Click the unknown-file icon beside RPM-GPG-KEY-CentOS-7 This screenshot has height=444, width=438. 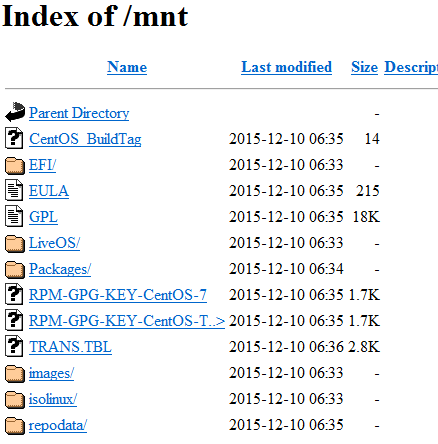[x=14, y=294]
